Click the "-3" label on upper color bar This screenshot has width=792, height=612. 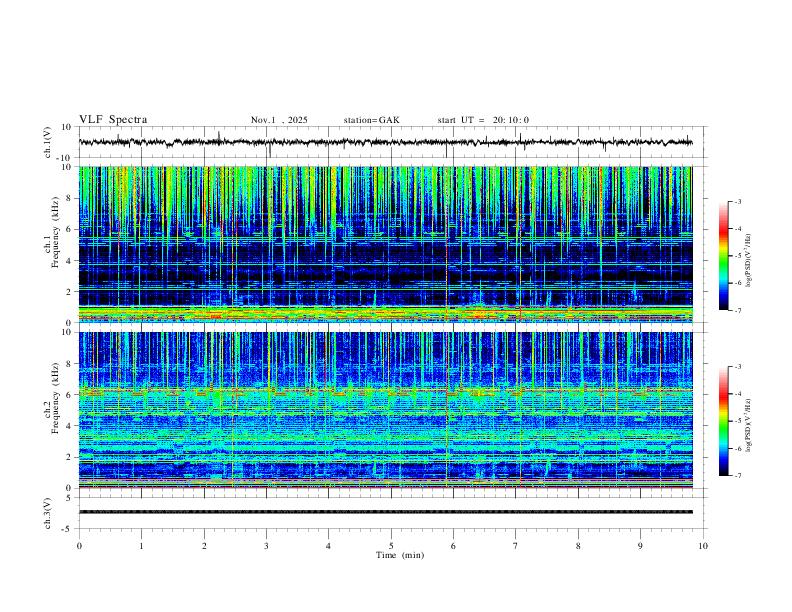point(737,201)
